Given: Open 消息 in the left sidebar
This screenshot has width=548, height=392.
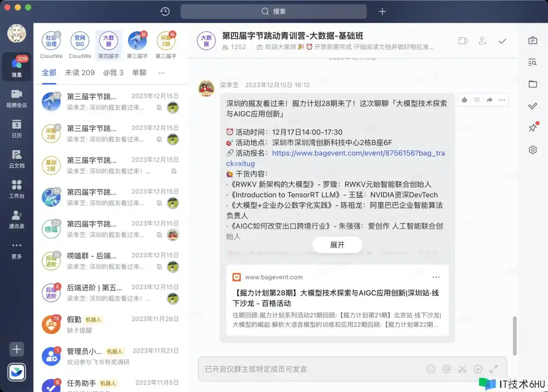Looking at the screenshot, I should (16, 67).
